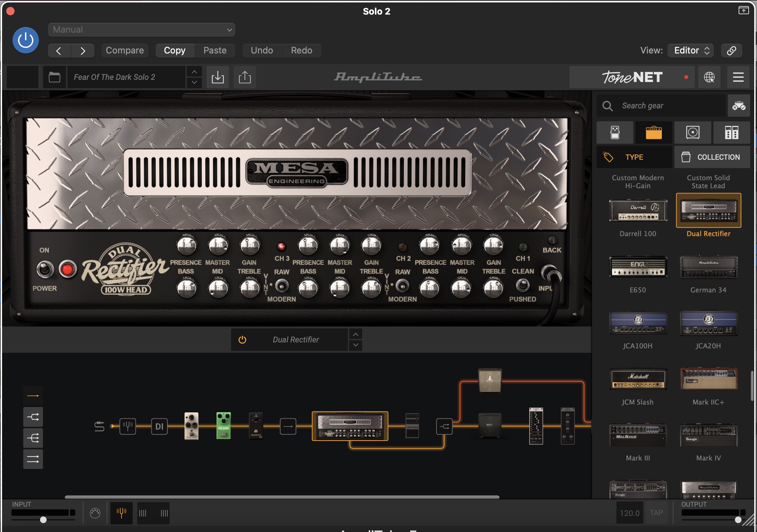Click the Undo button

262,51
